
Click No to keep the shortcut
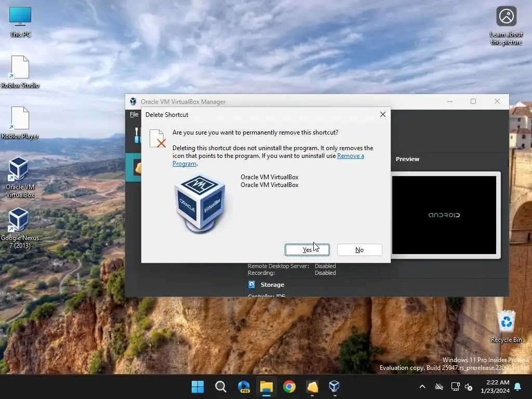click(360, 250)
